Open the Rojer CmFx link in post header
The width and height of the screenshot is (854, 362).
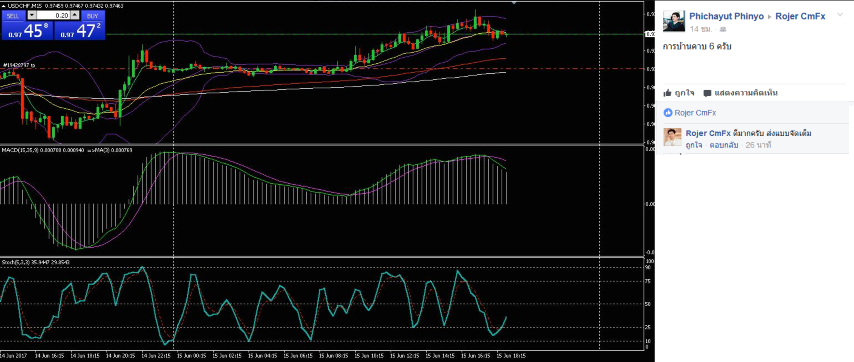(800, 16)
